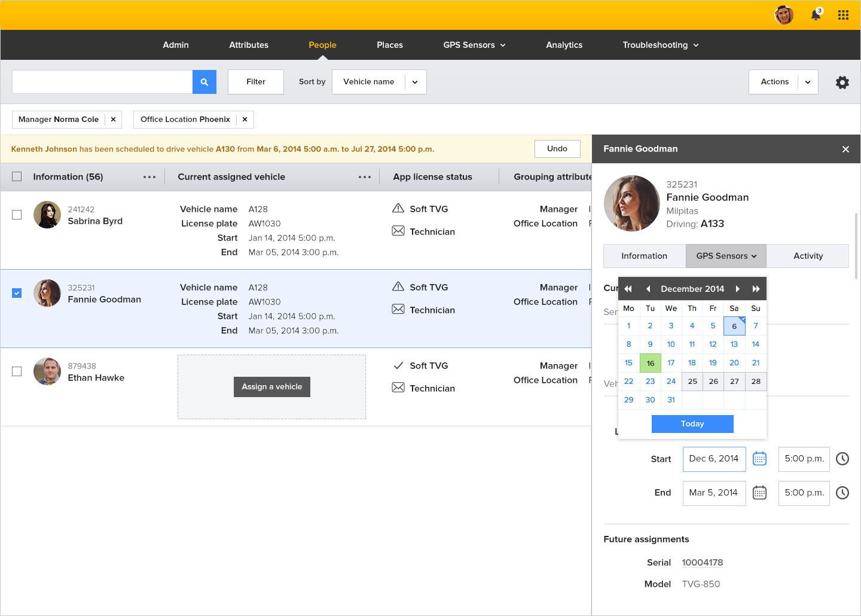Open the settings gear icon

[842, 83]
